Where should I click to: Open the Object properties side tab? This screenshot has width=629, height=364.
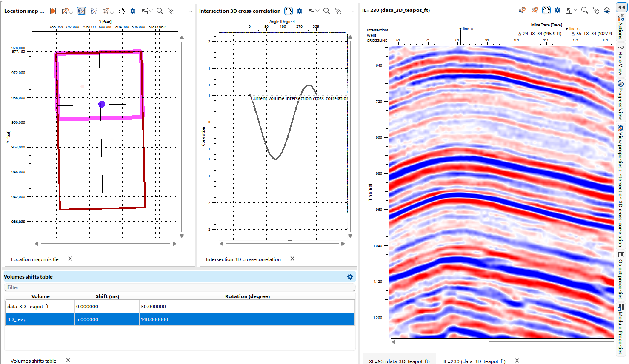[620, 275]
